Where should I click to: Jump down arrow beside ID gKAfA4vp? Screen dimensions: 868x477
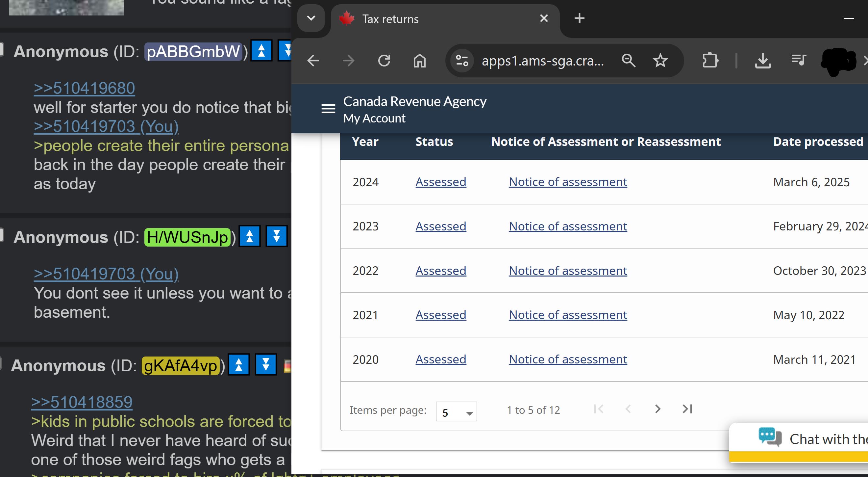click(265, 364)
